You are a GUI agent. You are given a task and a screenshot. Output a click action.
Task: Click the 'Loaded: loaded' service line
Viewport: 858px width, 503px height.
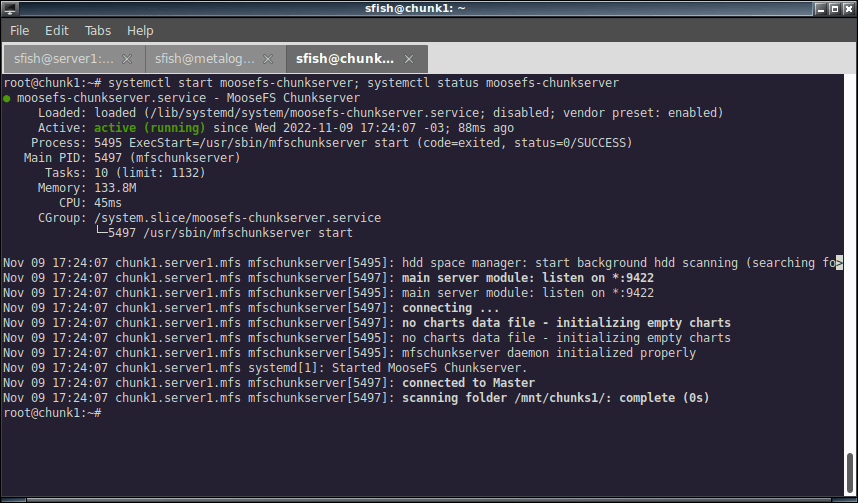pos(380,113)
